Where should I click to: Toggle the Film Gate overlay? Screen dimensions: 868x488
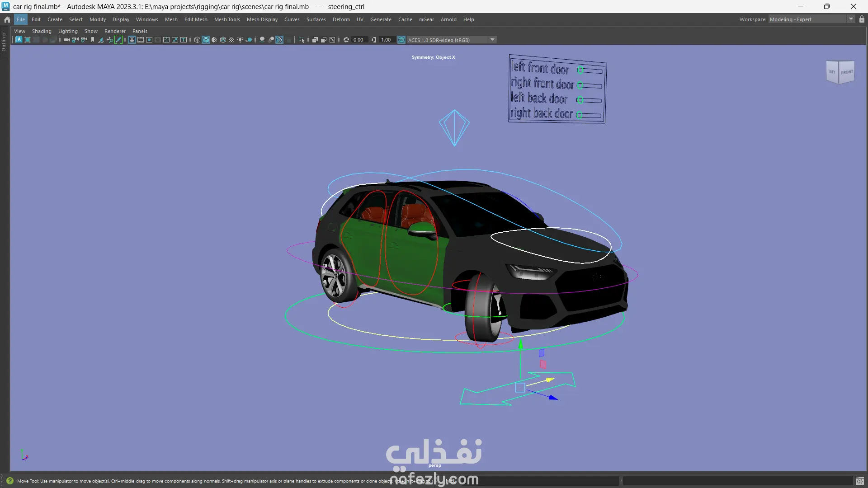tap(141, 40)
